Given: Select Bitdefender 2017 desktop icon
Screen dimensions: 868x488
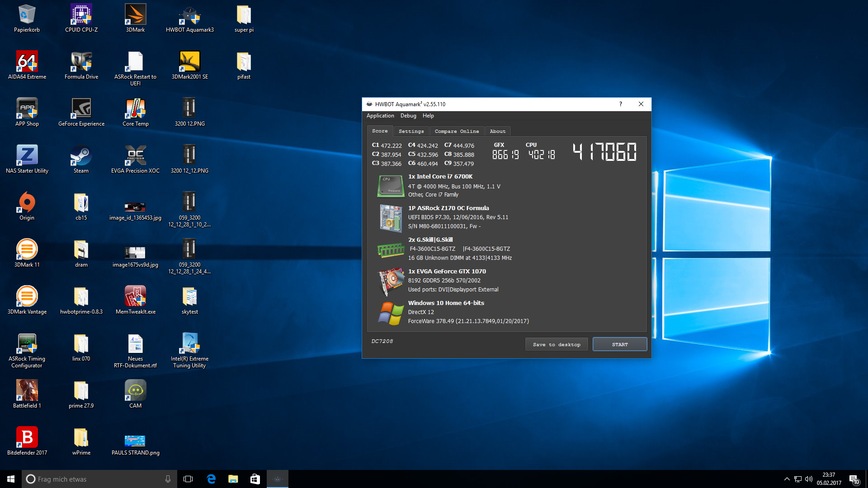Looking at the screenshot, I should coord(27,441).
